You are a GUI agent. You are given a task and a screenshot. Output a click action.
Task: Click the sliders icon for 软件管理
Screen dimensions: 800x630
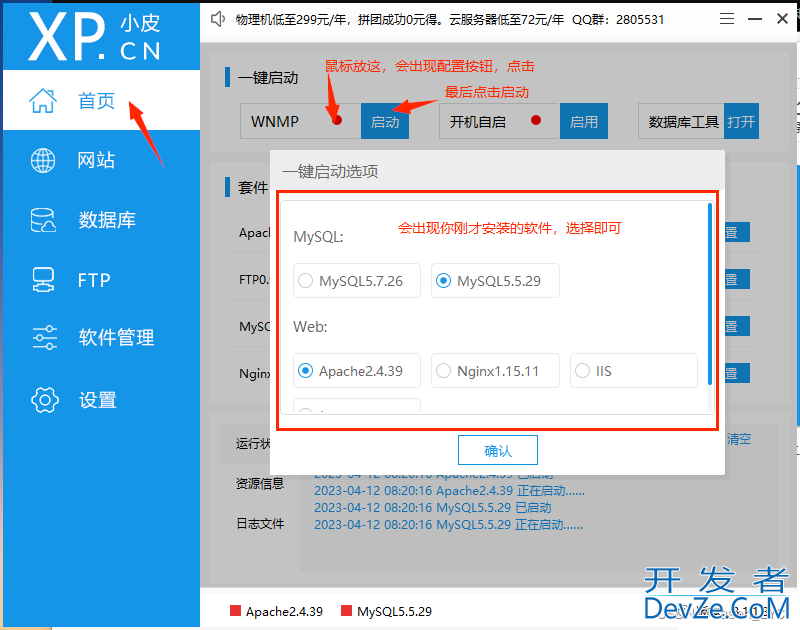(x=44, y=337)
